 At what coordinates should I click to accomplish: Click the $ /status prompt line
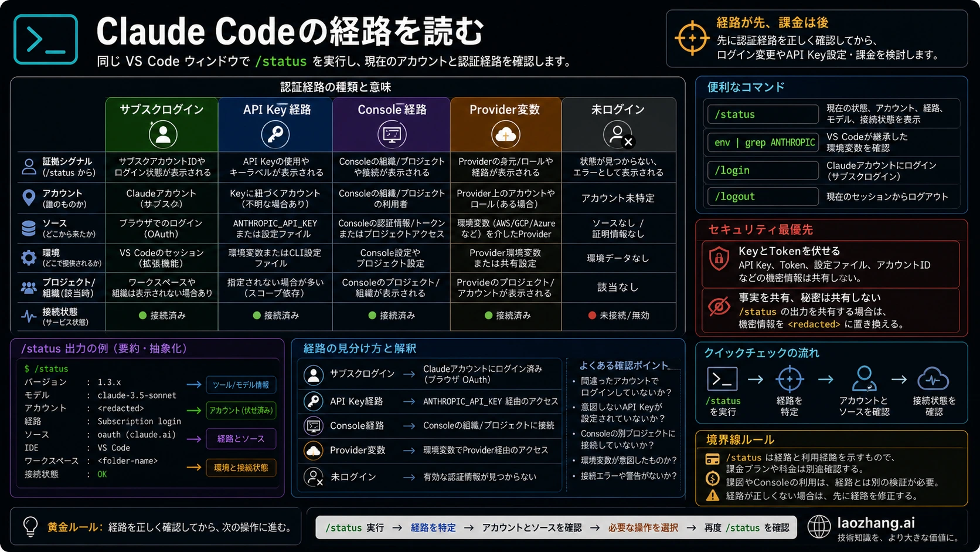coord(46,369)
